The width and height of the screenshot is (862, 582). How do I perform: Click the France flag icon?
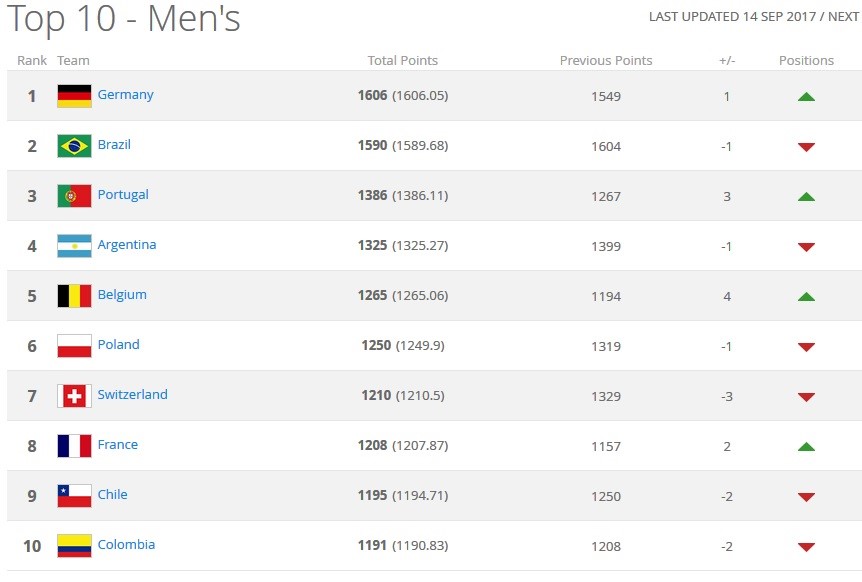click(74, 446)
